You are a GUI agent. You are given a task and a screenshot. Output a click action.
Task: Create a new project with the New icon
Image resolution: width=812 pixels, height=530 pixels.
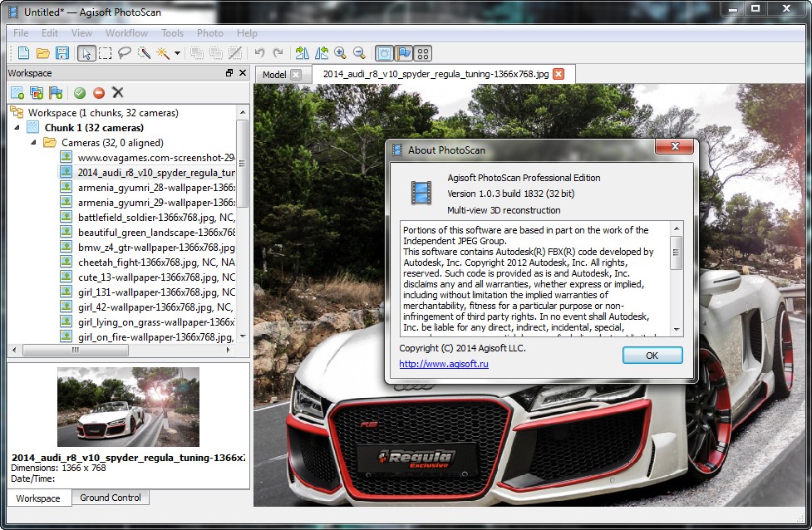click(24, 53)
